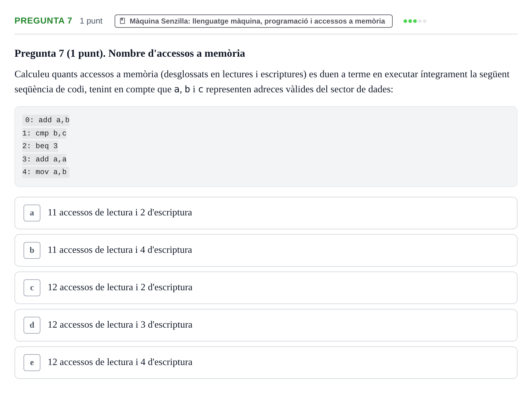Click code line '0: add a,b'
Viewport: 532px width, 394px height.
coord(46,120)
